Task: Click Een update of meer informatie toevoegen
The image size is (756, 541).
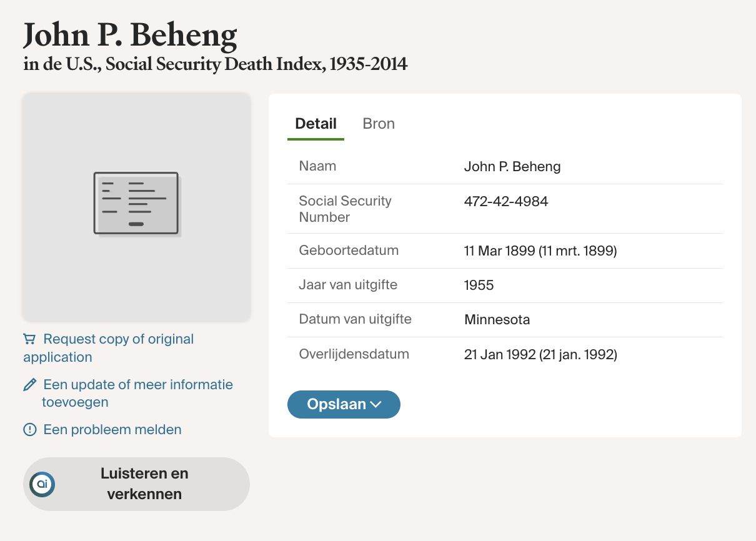Action: 137,385
